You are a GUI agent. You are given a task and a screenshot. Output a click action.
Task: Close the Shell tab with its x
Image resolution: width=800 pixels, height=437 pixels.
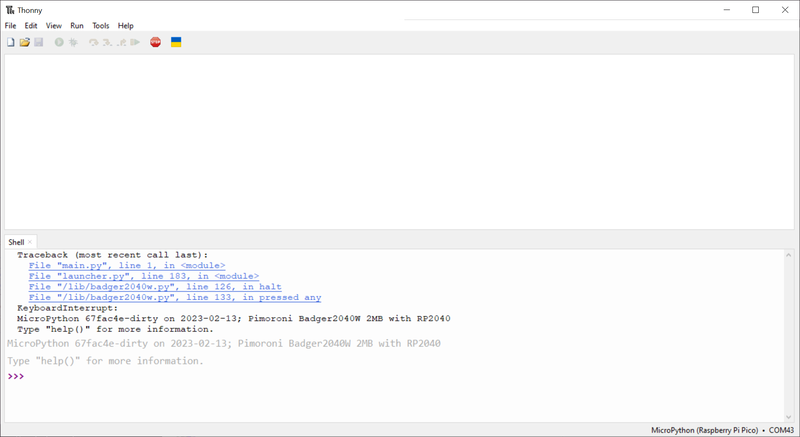tap(30, 242)
